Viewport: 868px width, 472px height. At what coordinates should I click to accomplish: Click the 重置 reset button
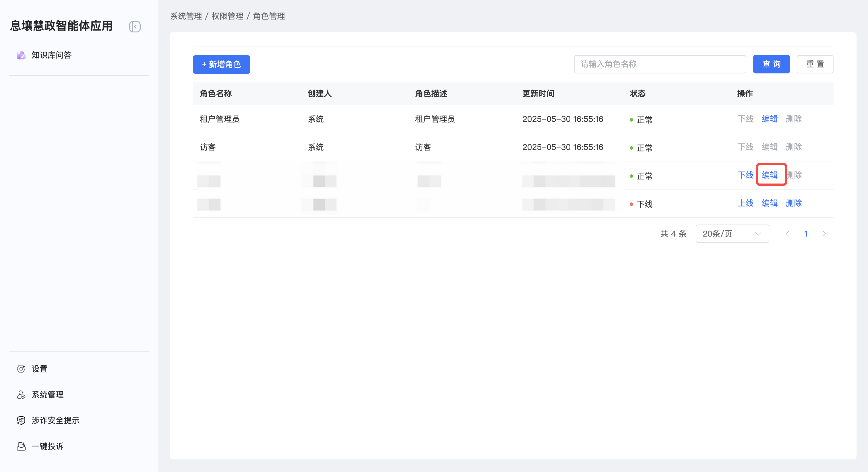pos(814,64)
